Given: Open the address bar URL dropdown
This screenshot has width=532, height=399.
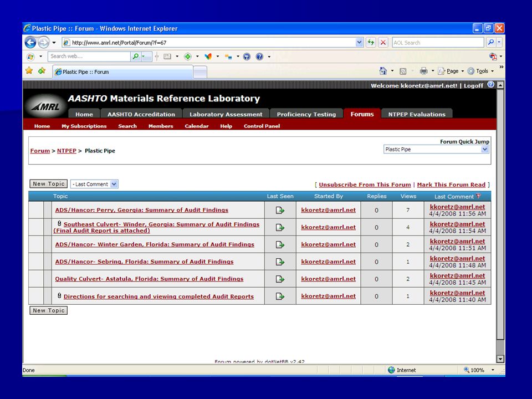Looking at the screenshot, I should [x=359, y=43].
